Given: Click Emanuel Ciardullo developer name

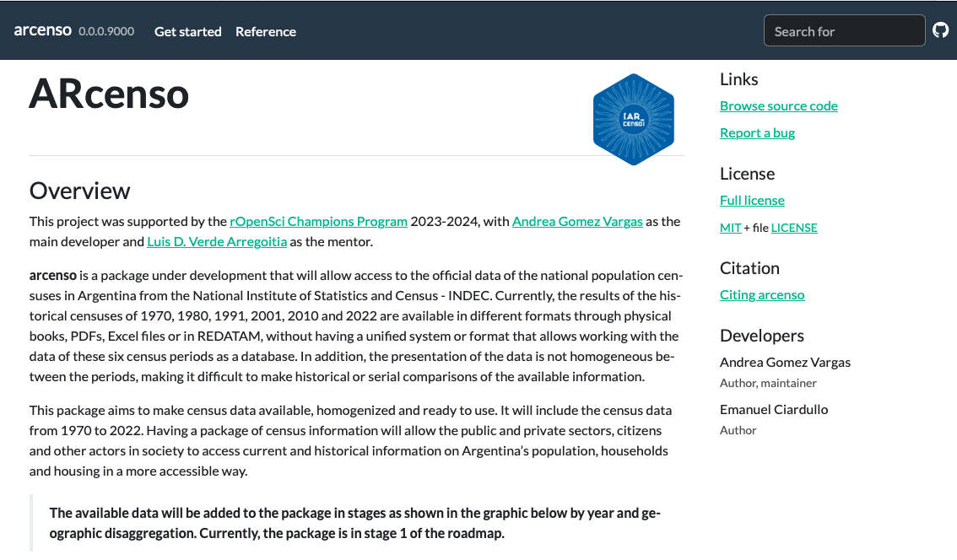Looking at the screenshot, I should (x=774, y=409).
